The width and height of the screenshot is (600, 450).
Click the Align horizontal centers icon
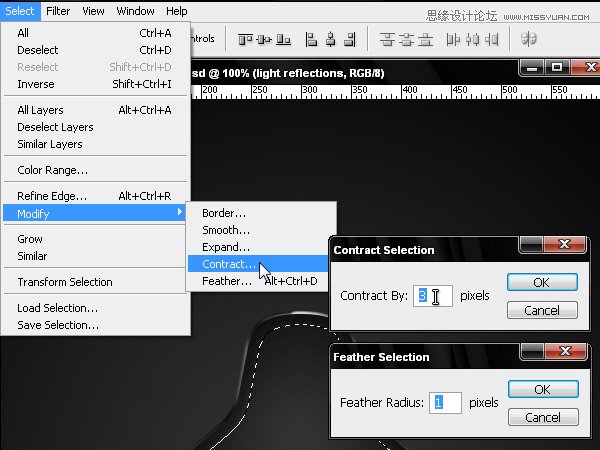tap(331, 39)
